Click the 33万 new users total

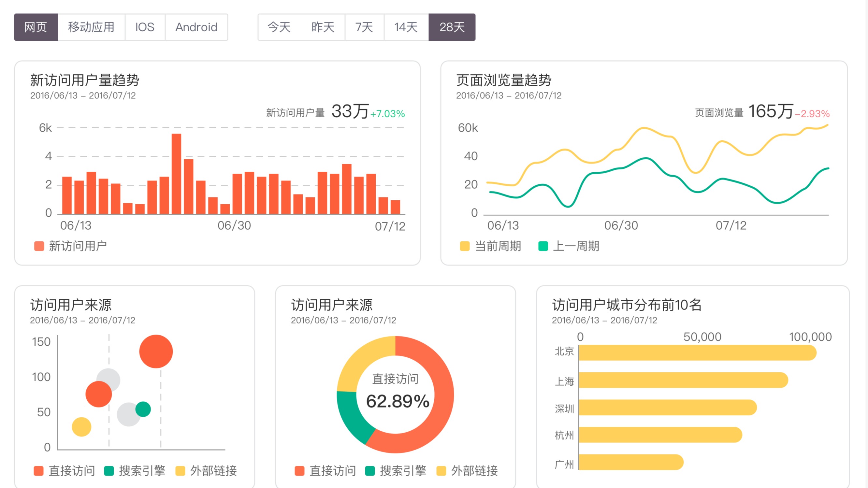[350, 111]
